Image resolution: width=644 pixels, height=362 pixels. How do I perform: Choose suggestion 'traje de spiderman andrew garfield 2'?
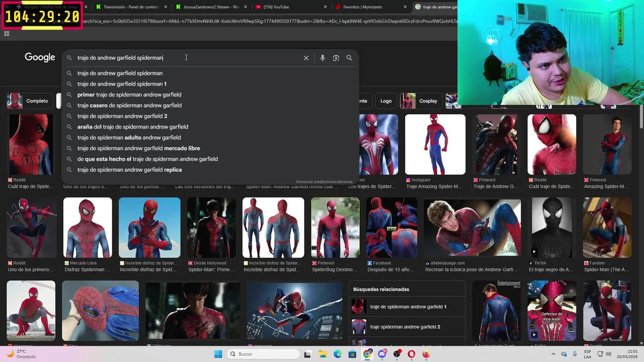[210, 116]
